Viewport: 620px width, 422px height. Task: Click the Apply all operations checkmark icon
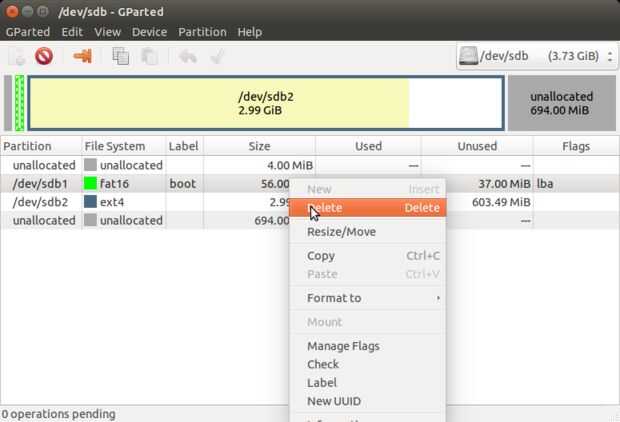217,56
